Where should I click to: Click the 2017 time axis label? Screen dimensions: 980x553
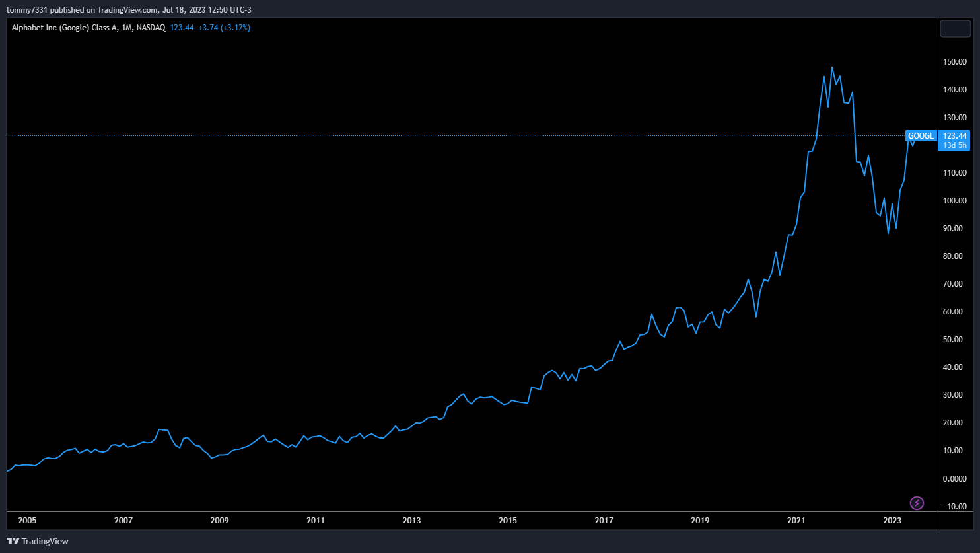point(604,521)
